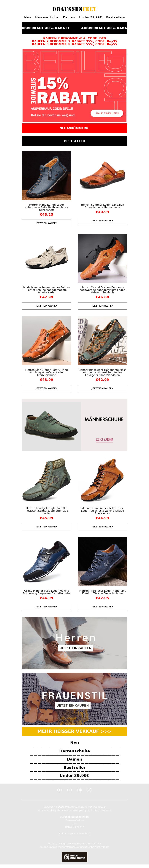Viewport: 149px width, 868px height.
Task: Click JETZT EINKAUFEN on the Frauenstil banner
Action: [x=73, y=705]
